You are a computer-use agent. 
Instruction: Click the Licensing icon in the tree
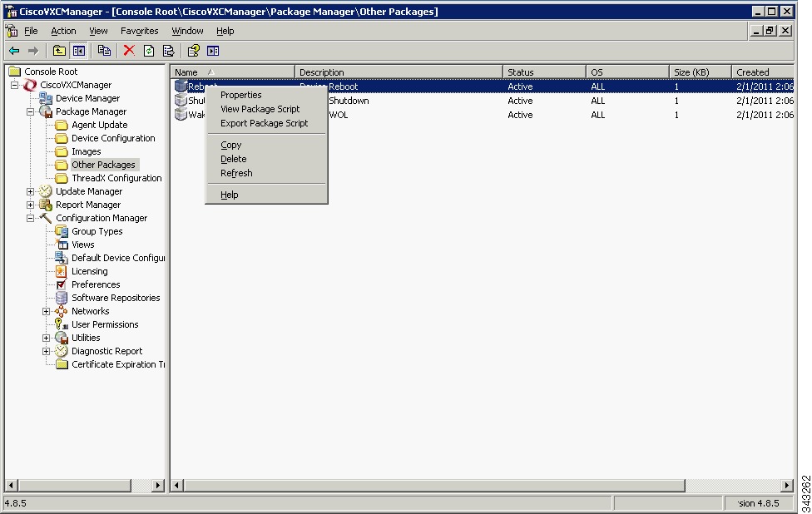(x=62, y=271)
